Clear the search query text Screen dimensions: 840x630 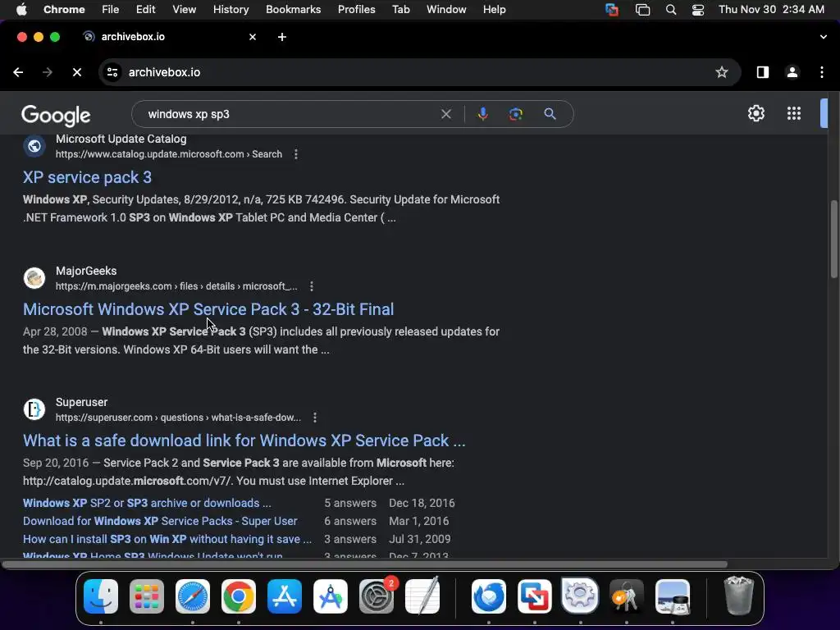(x=446, y=114)
